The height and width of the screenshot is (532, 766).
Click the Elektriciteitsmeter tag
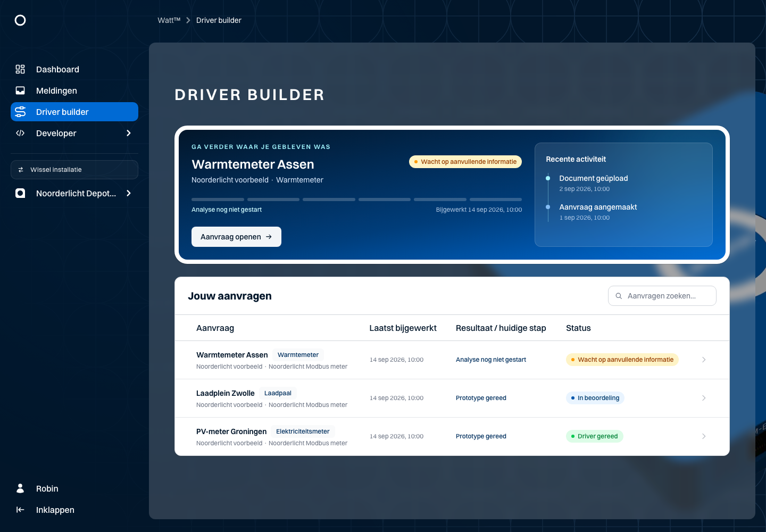coord(303,431)
